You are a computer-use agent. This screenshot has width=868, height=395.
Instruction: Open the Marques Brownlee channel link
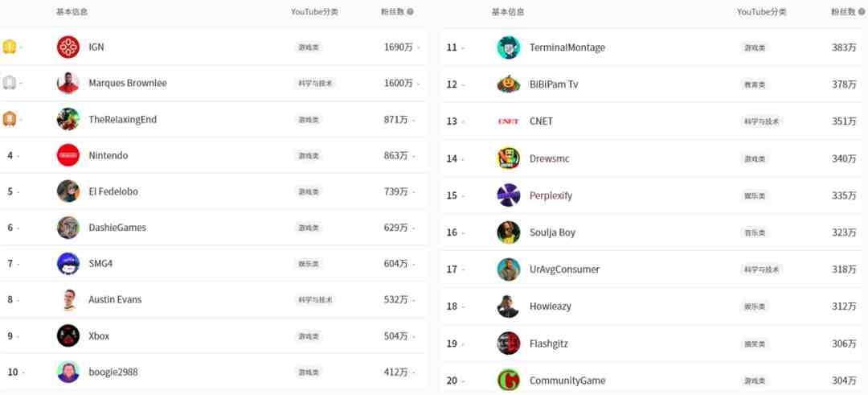click(x=127, y=83)
